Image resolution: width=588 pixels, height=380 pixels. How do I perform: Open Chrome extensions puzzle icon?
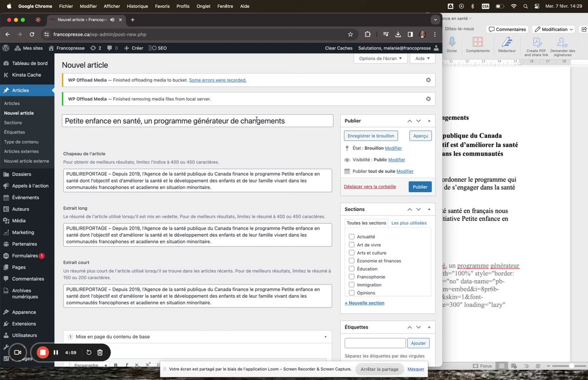[367, 34]
